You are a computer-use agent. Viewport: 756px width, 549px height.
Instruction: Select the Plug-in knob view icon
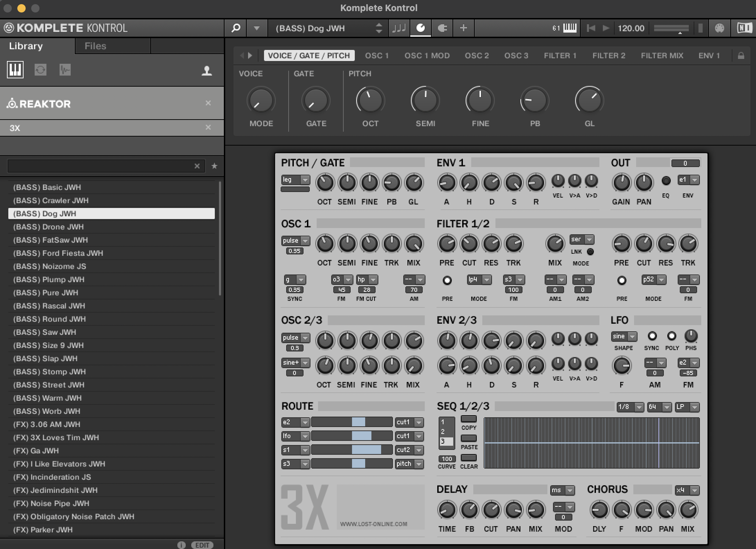pyautogui.click(x=421, y=28)
